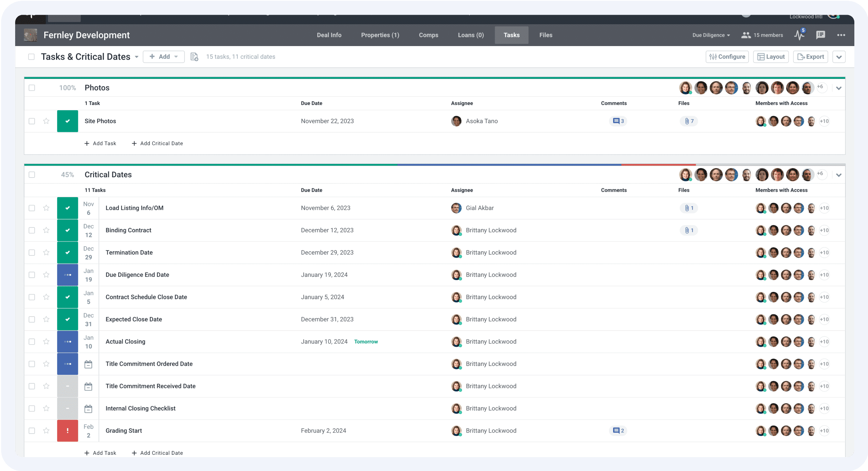Select the Tasks tab
The width and height of the screenshot is (868, 471).
pyautogui.click(x=511, y=35)
